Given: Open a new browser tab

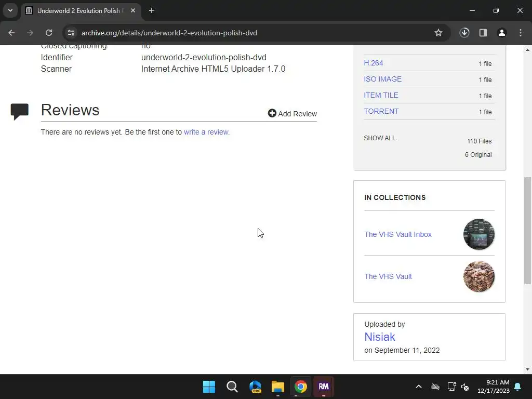Looking at the screenshot, I should (152, 10).
